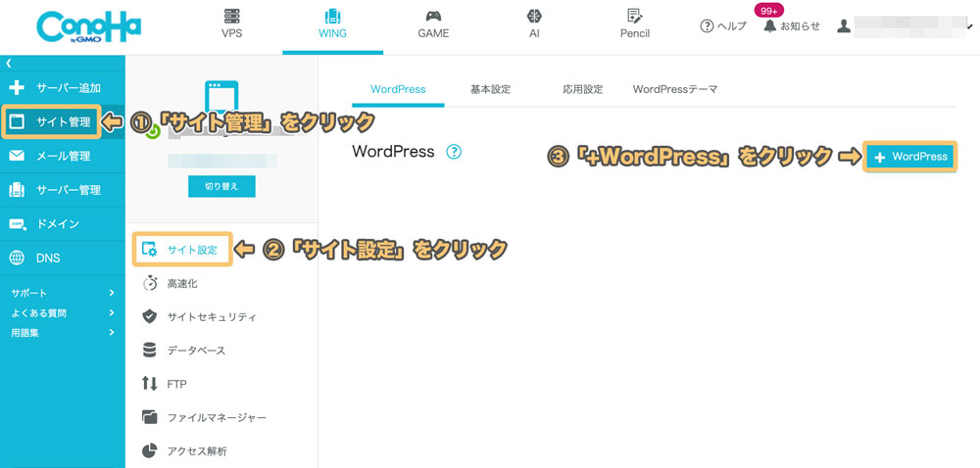Viewport: 980px width, 468px height.
Task: Open the ファイルマネージャー menu item
Action: 217,417
